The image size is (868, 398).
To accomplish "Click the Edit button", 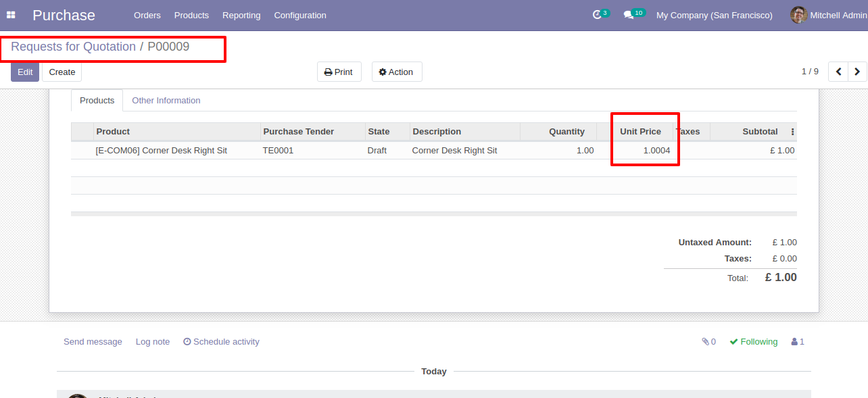I will pos(25,72).
